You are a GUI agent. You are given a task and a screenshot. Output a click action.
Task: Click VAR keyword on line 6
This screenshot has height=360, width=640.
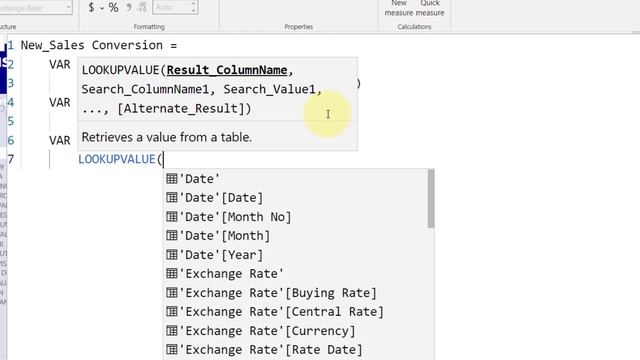pyautogui.click(x=60, y=140)
